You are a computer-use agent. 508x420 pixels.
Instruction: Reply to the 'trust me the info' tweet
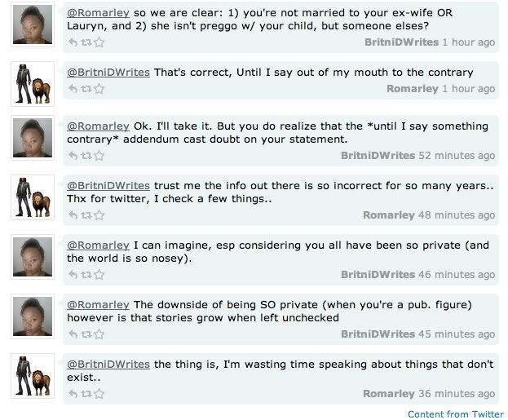point(73,215)
